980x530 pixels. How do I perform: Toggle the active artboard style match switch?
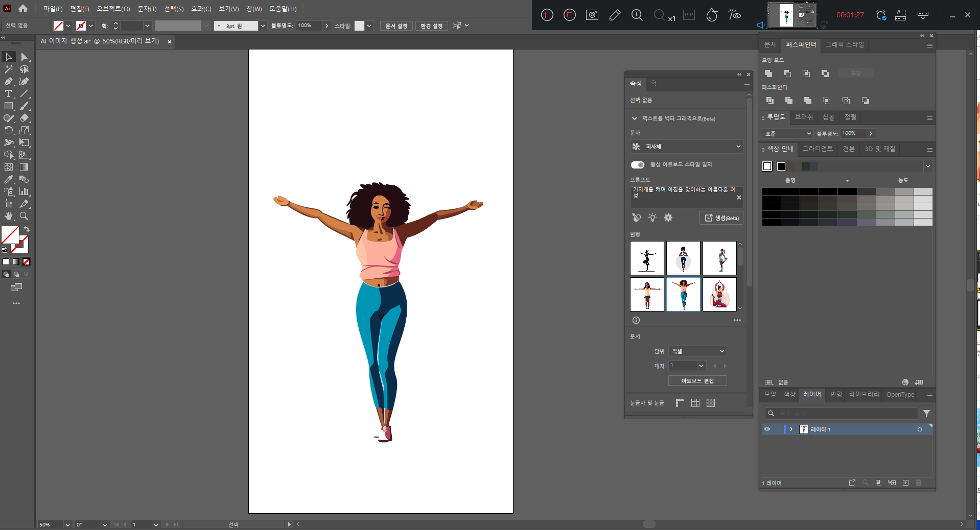click(x=638, y=164)
